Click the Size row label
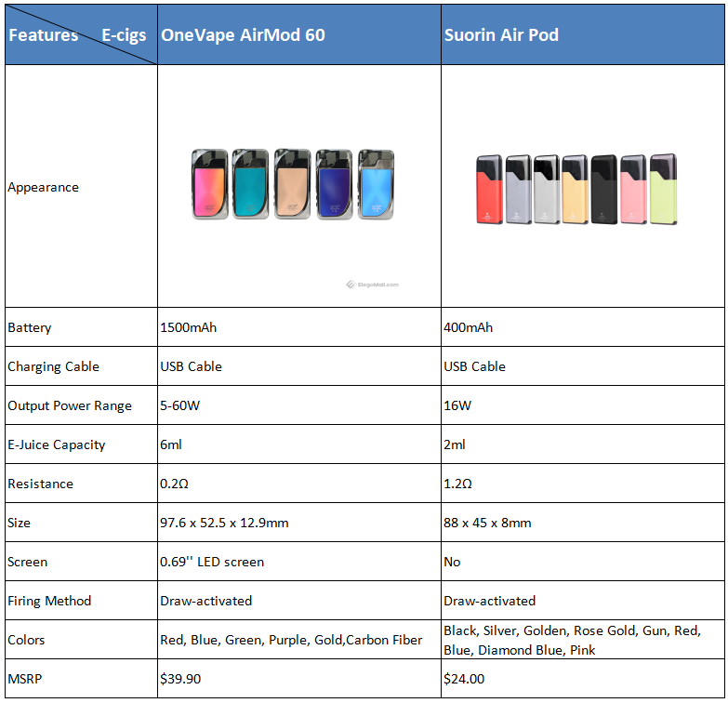This screenshot has height=703, width=728. [x=19, y=523]
